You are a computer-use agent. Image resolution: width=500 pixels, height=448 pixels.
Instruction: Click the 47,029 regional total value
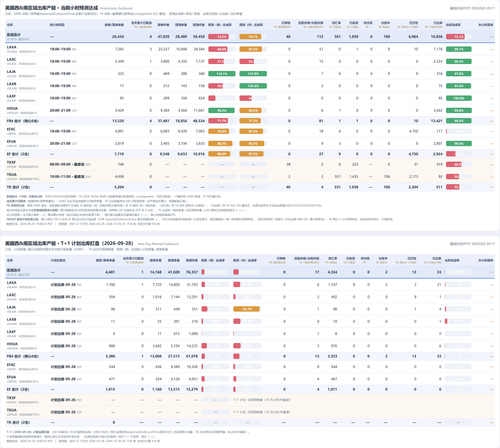163,37
